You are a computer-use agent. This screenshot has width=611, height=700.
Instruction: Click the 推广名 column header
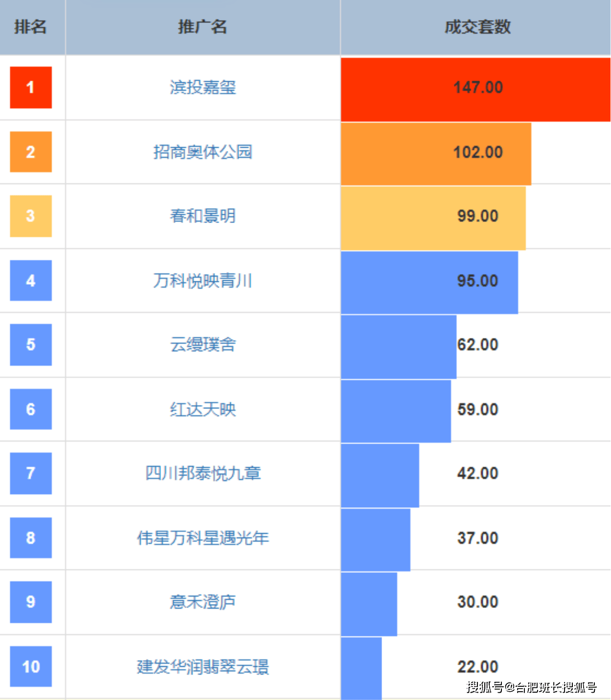click(203, 27)
